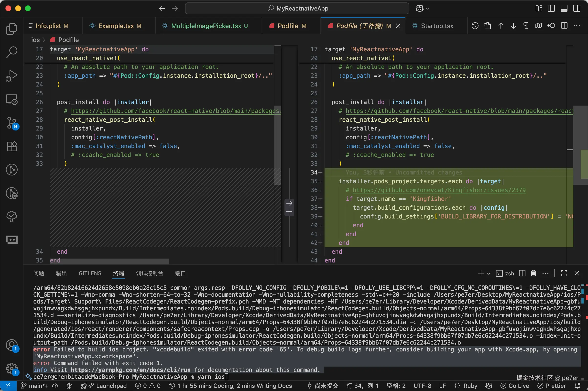This screenshot has width=588, height=391.
Task: Toggle primary sidebar visibility in title bar
Action: [x=551, y=9]
